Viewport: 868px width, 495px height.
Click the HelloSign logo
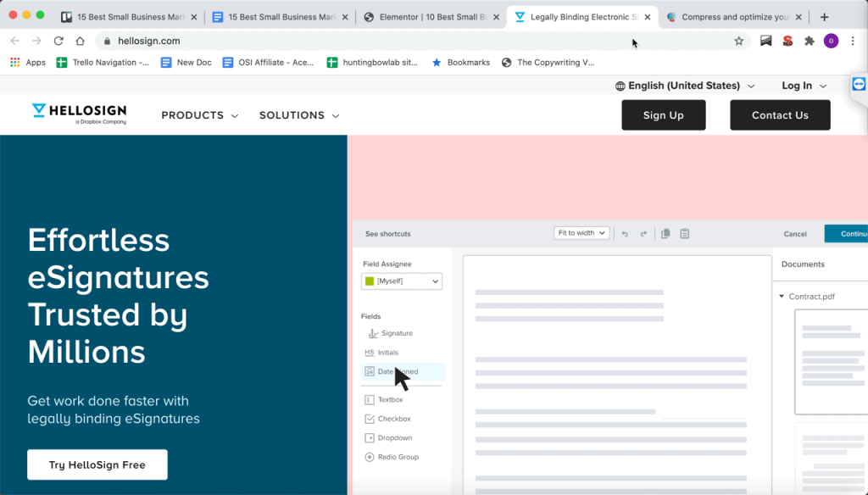[x=79, y=114]
